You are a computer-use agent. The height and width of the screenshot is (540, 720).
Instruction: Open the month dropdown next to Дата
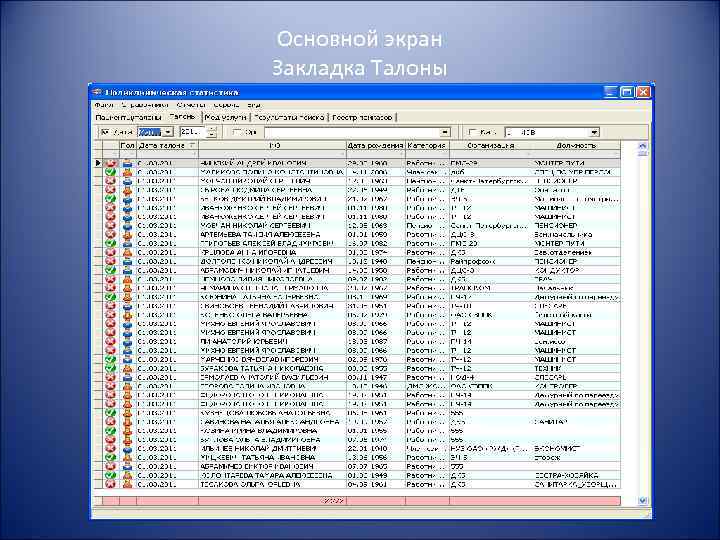coord(168,132)
